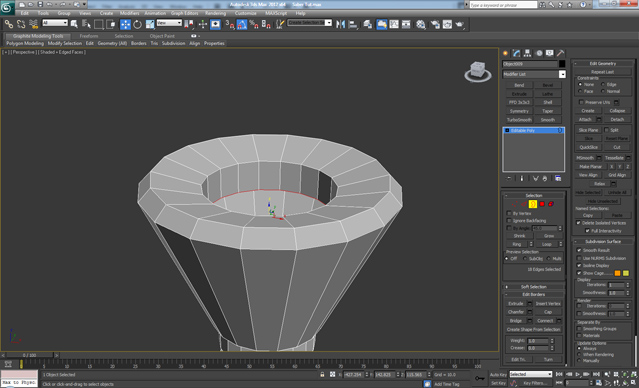Enable the By Vertex checkbox
Viewport: 639px width, 388px height.
509,213
